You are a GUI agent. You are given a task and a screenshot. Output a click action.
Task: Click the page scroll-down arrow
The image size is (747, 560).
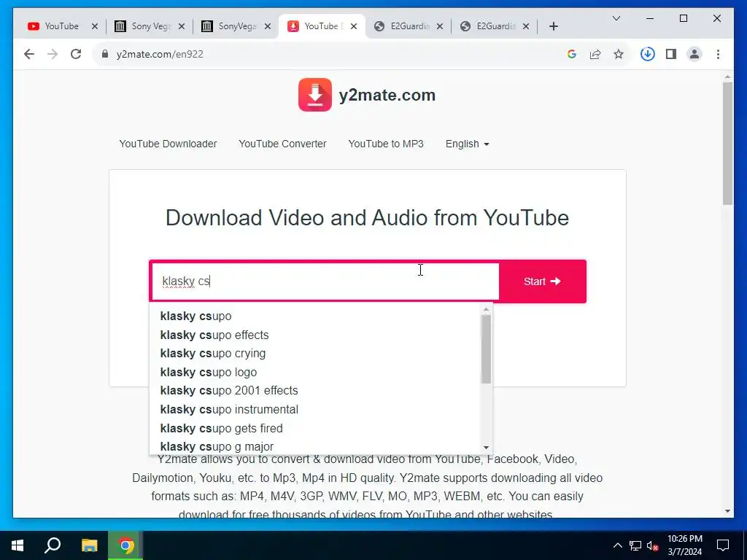click(x=727, y=511)
